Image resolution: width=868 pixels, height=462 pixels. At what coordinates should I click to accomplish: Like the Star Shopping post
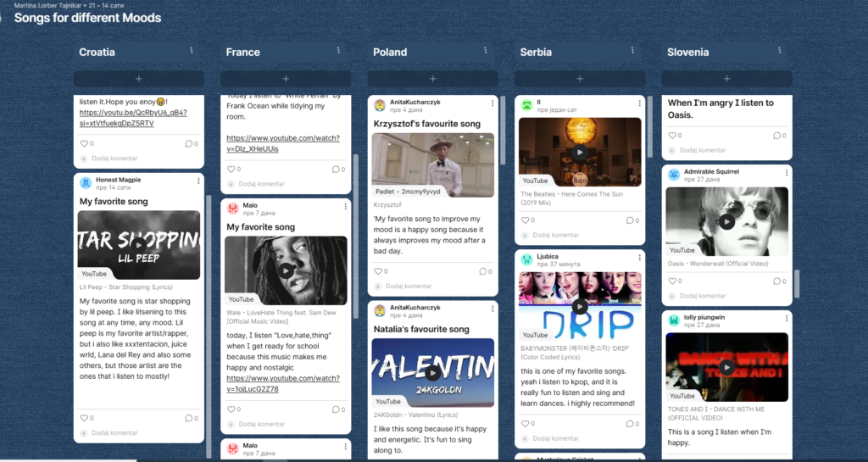84,418
